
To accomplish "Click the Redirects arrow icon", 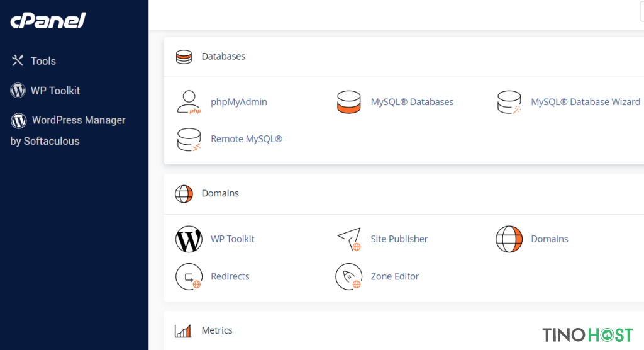I will pos(189,277).
